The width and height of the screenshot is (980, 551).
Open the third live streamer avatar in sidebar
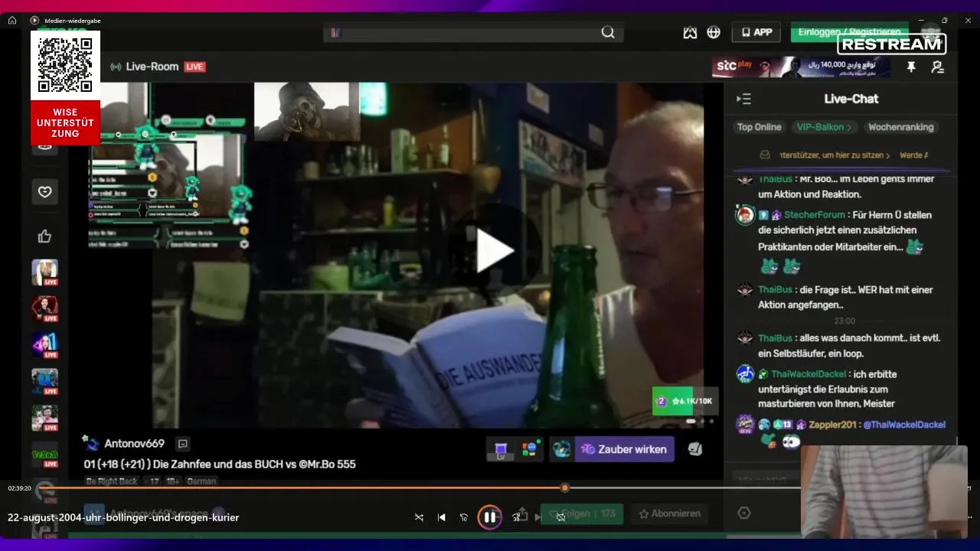point(44,345)
